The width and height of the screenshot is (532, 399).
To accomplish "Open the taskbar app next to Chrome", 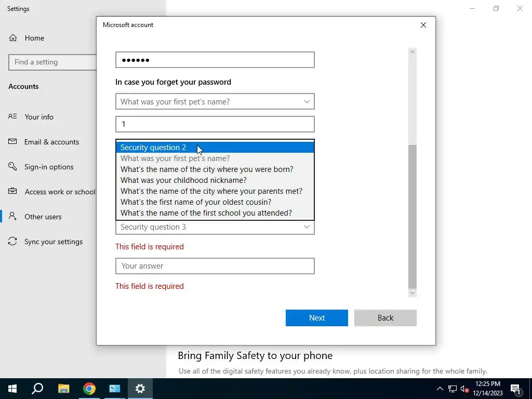I will tap(115, 389).
